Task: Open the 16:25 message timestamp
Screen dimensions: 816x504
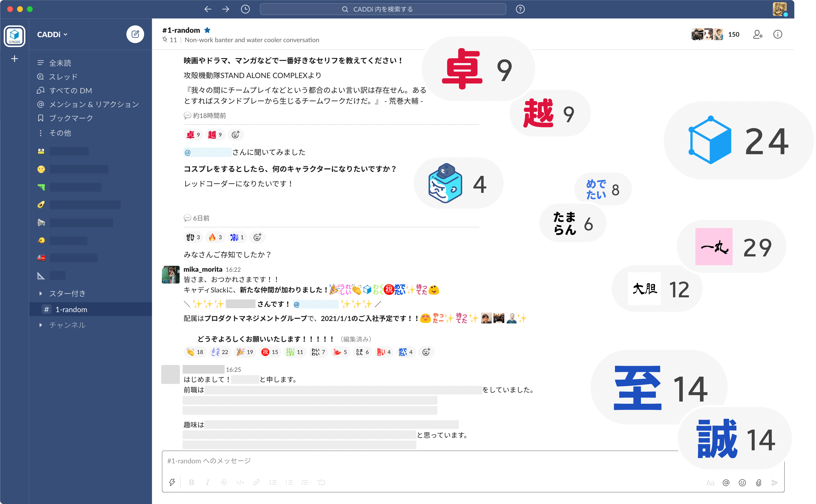Action: (x=233, y=370)
